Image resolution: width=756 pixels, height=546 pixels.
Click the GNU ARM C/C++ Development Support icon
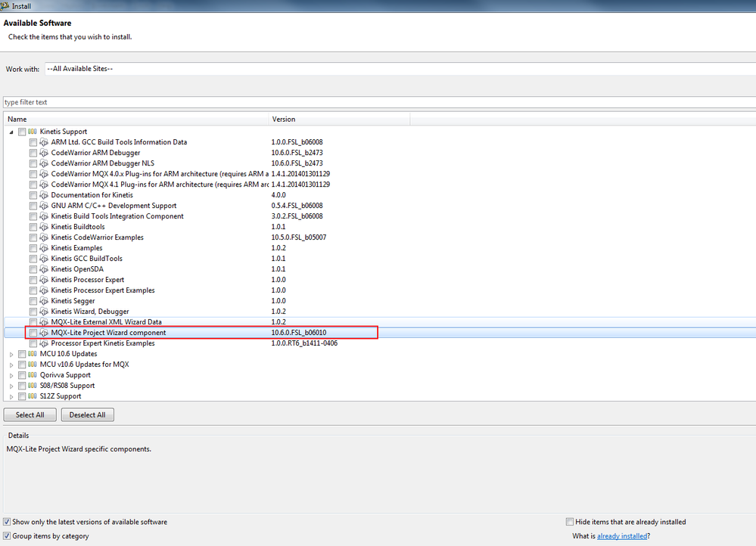click(44, 206)
